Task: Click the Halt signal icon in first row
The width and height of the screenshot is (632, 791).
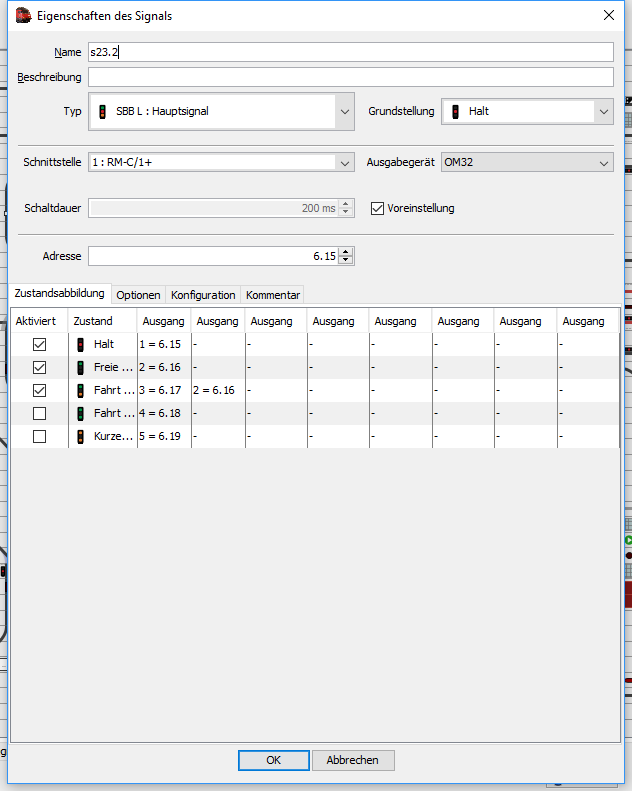Action: [81, 344]
